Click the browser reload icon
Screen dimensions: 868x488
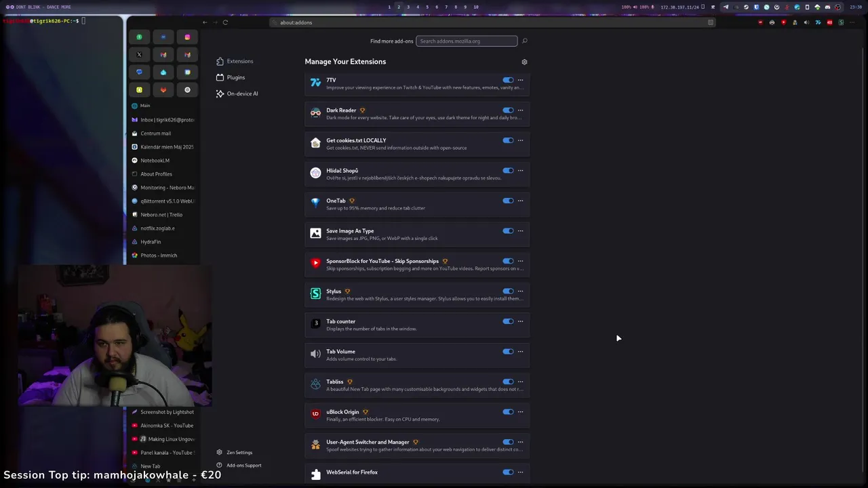[225, 22]
